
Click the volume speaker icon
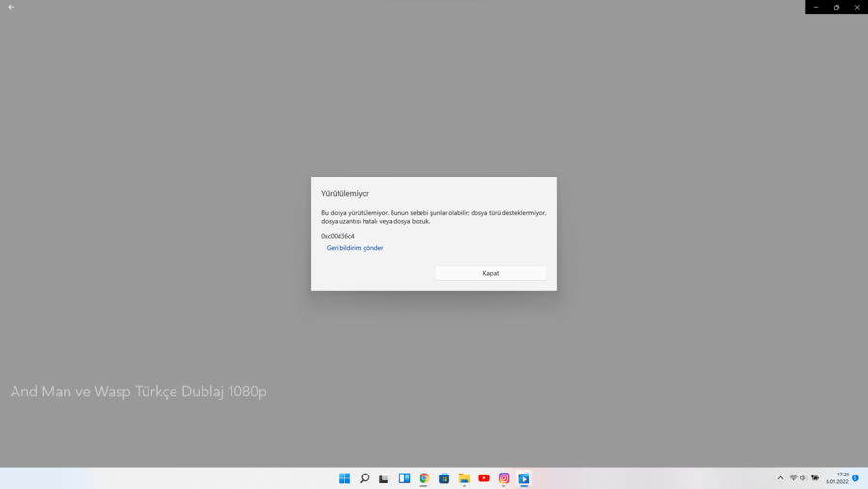pos(803,478)
